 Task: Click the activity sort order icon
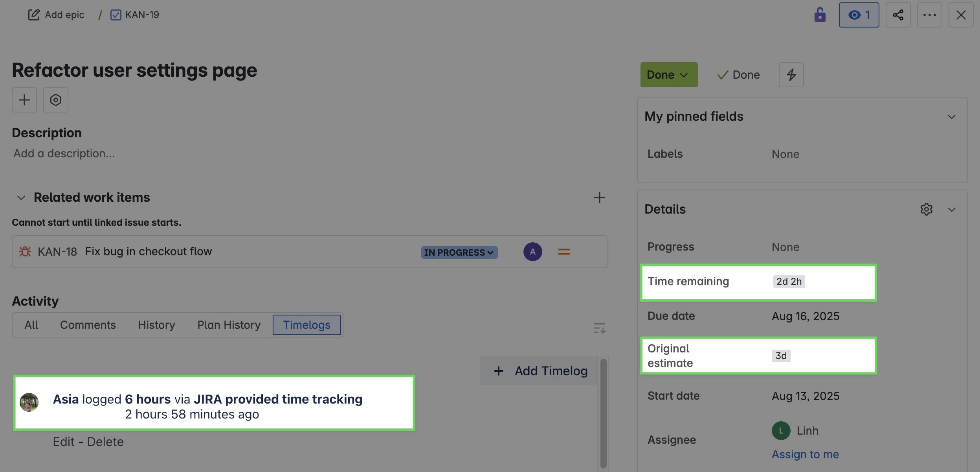599,328
